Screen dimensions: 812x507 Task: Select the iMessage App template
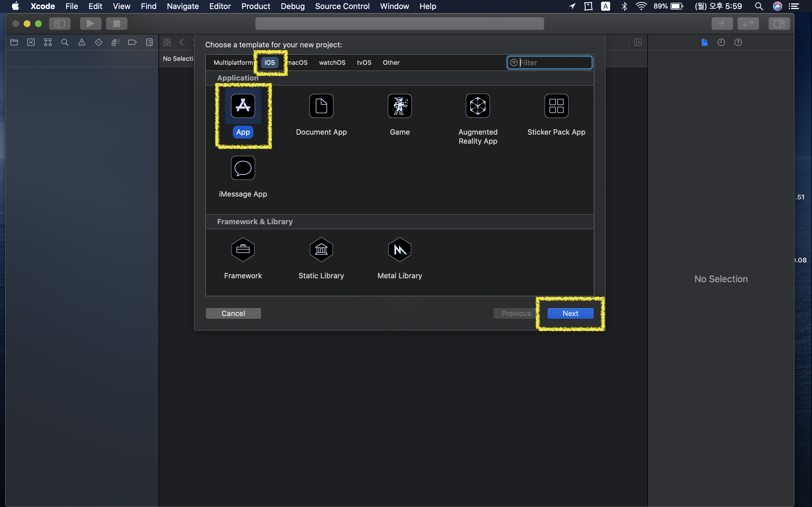[242, 168]
